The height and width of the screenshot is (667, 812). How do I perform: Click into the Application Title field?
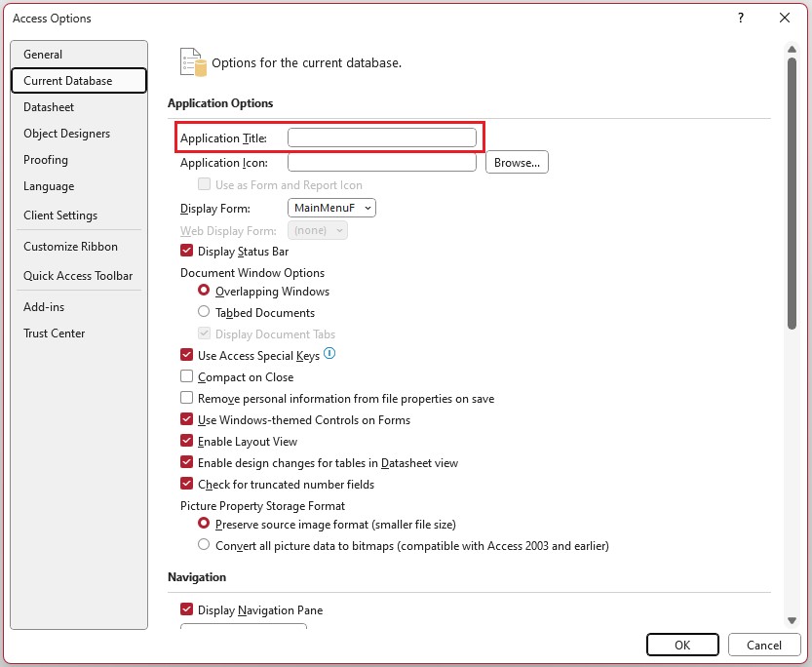[382, 138]
